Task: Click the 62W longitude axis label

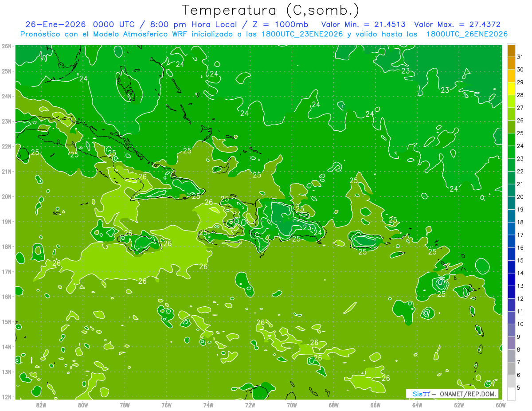Action: (459, 405)
